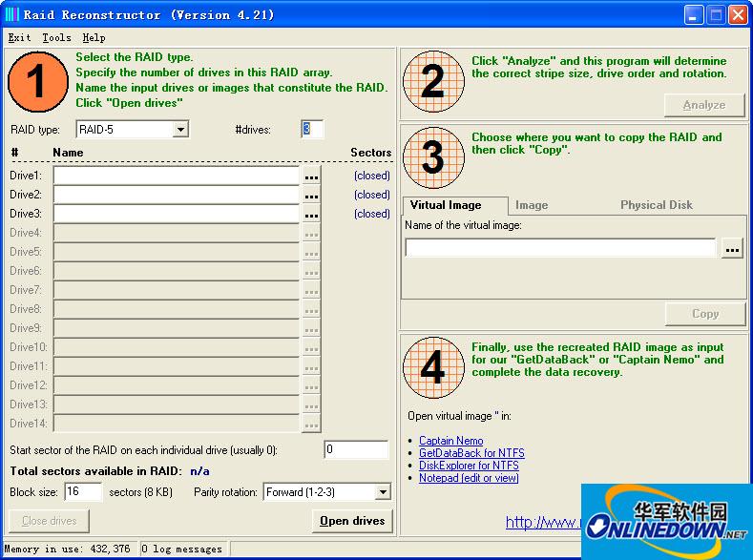This screenshot has height=560, width=753.
Task: Expand the RAID type dropdown
Action: coord(180,129)
